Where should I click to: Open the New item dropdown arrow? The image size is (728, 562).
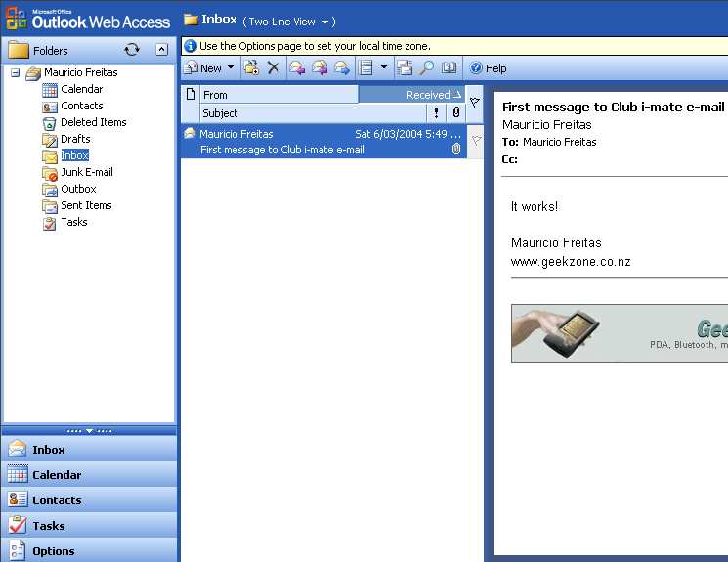click(x=231, y=67)
